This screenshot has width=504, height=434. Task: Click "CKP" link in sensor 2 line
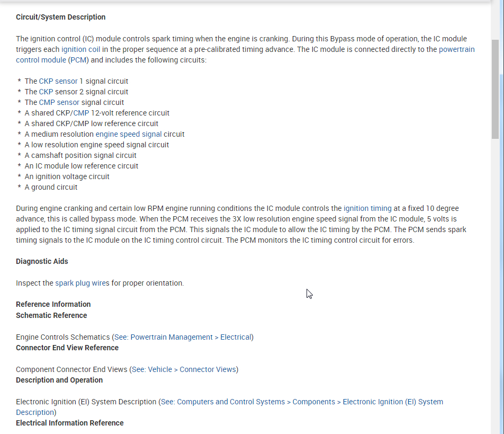46,92
